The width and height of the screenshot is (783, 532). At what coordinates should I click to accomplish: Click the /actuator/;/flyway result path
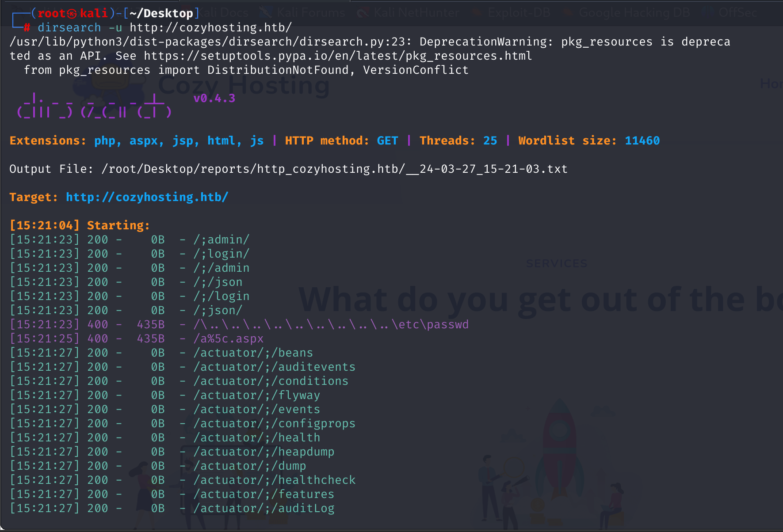click(x=257, y=395)
